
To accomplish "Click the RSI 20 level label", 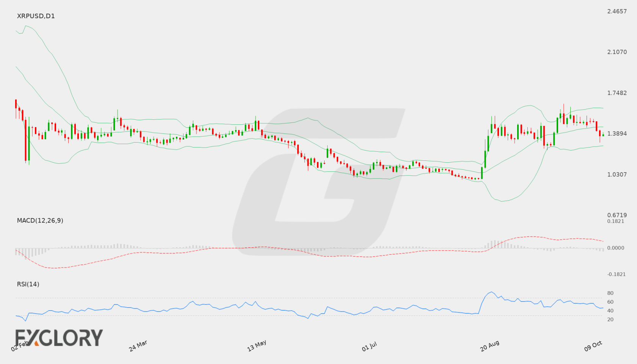I will coord(610,319).
